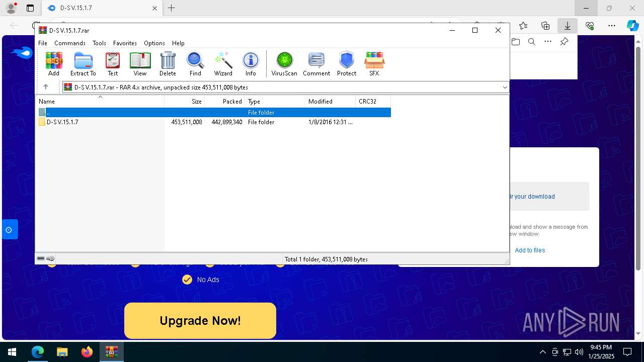Open the Comment tool
Image resolution: width=644 pixels, height=362 pixels.
[x=316, y=64]
